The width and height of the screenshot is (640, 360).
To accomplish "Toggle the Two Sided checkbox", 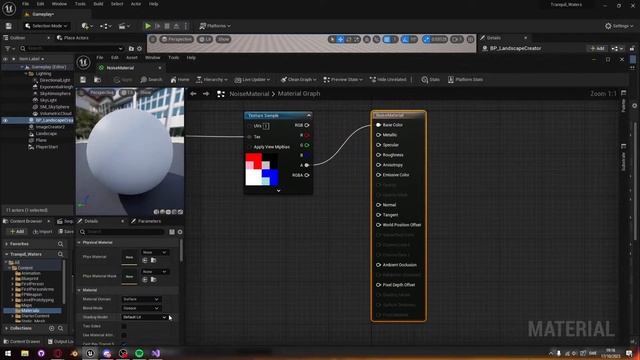I will point(124,326).
